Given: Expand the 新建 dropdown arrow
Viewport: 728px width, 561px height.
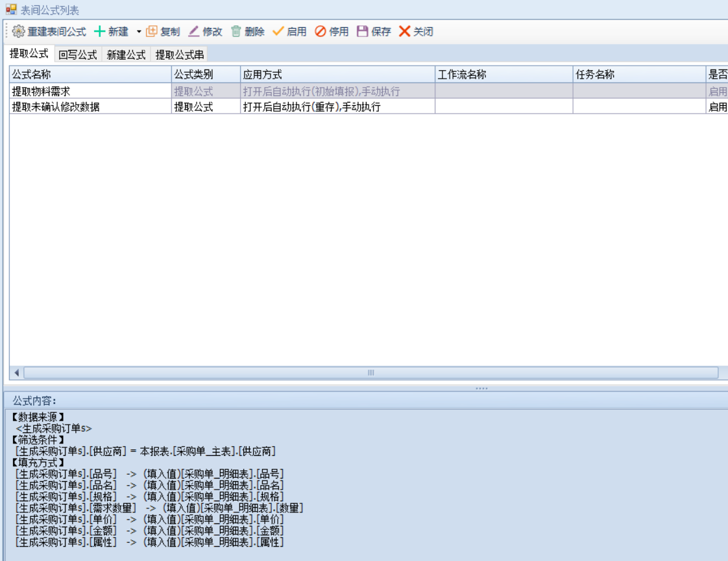Looking at the screenshot, I should pyautogui.click(x=138, y=32).
